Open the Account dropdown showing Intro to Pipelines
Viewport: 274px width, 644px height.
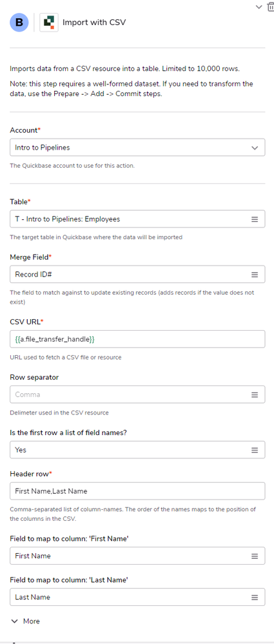point(137,148)
